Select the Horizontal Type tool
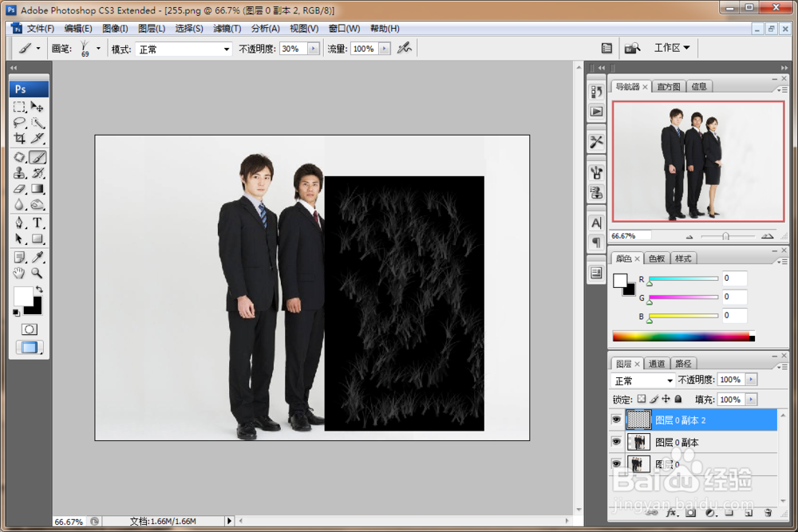Image resolution: width=798 pixels, height=532 pixels. coord(38,223)
